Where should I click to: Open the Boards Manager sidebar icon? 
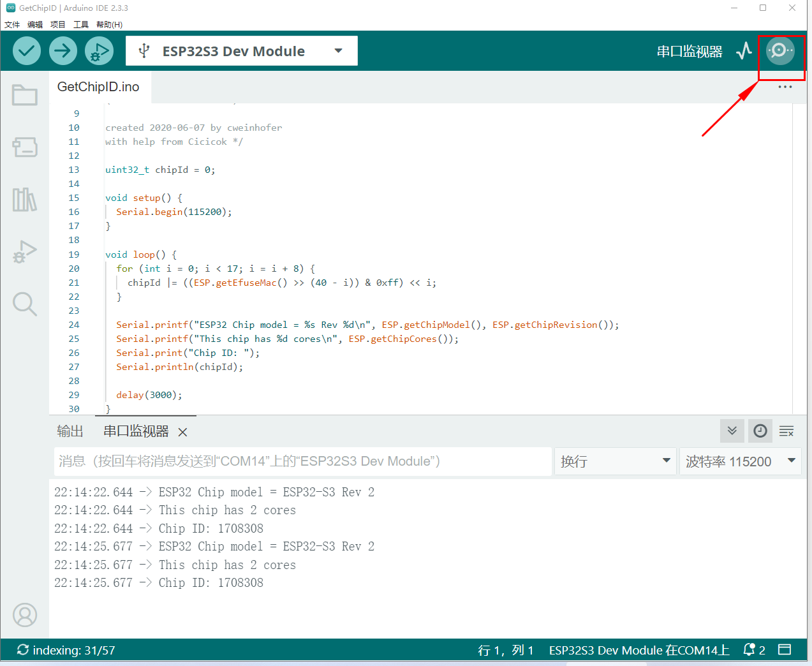click(x=25, y=147)
